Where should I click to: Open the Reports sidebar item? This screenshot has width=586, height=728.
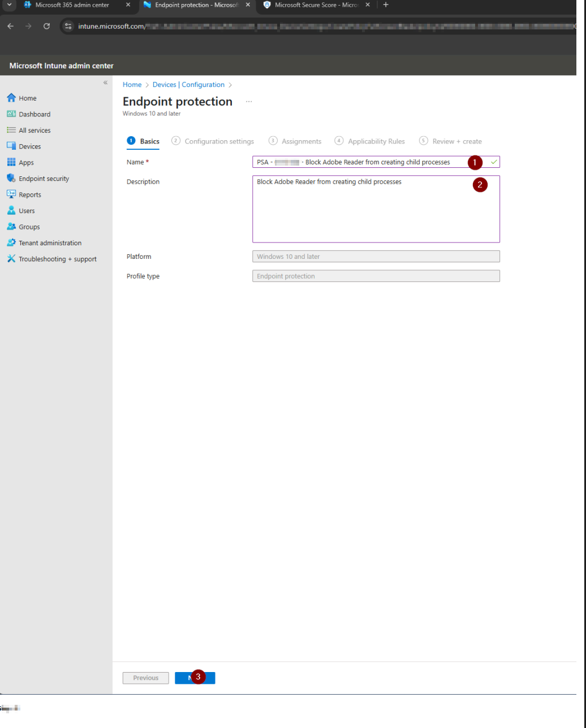coord(24,194)
